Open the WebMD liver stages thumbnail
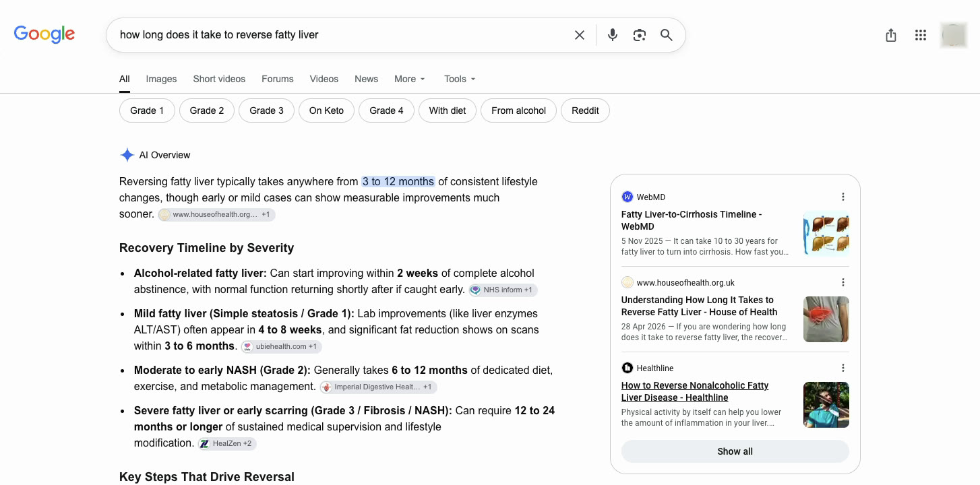This screenshot has height=485, width=980. (x=826, y=234)
